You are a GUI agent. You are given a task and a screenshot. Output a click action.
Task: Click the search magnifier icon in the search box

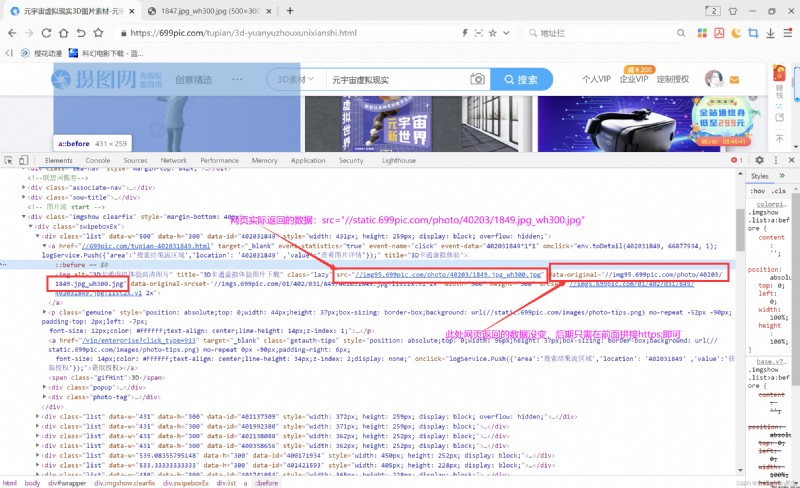tap(681, 33)
